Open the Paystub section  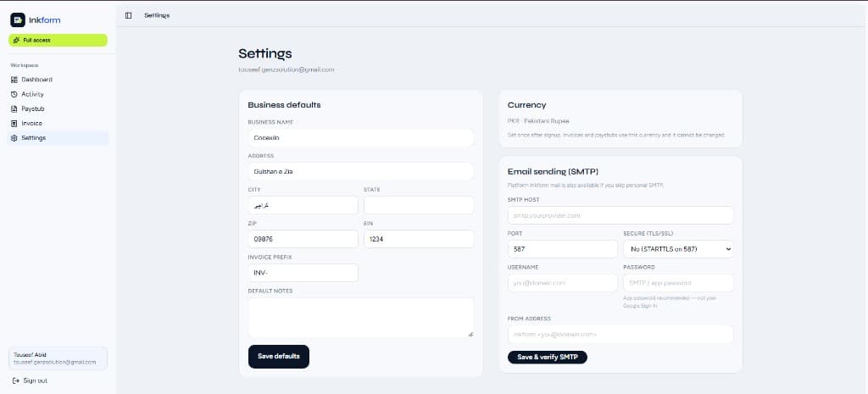click(x=58, y=109)
